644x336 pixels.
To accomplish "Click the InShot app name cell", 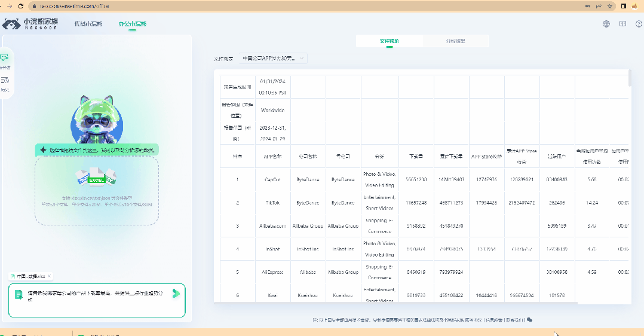I will click(272, 249).
